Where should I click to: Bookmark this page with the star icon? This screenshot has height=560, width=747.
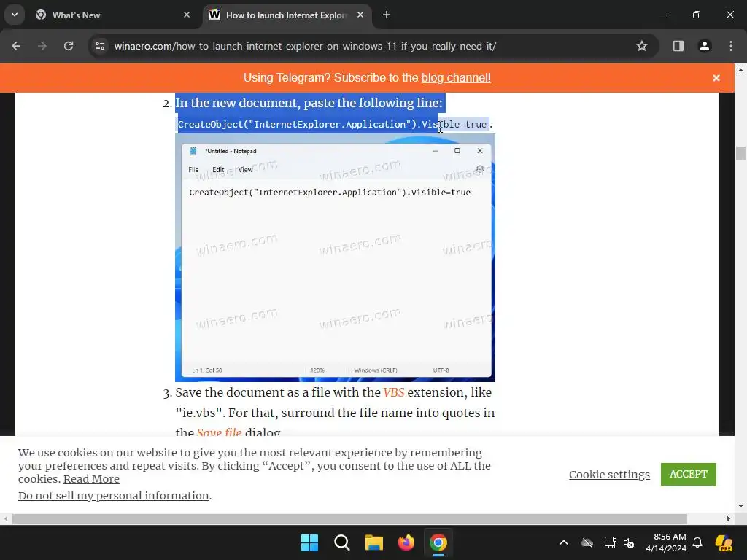(x=642, y=46)
